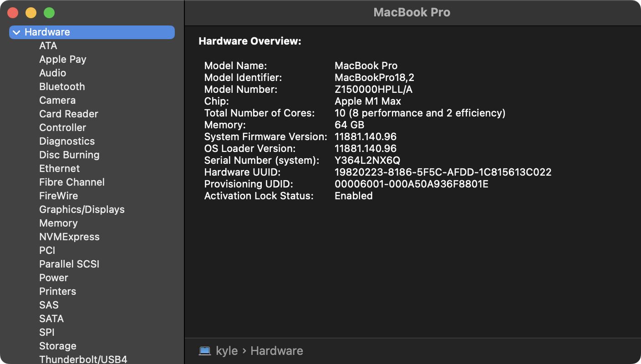Image resolution: width=641 pixels, height=364 pixels.
Task: Open the Fibre Channel section
Action: click(x=72, y=182)
